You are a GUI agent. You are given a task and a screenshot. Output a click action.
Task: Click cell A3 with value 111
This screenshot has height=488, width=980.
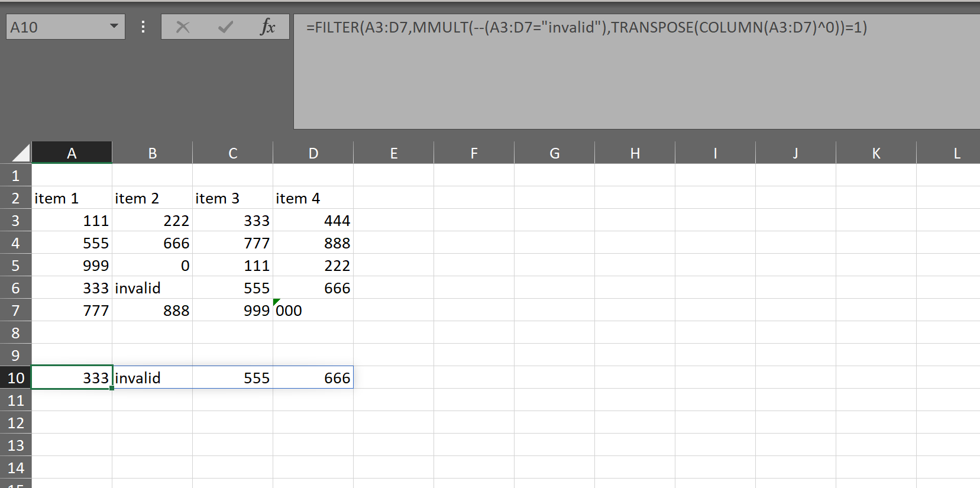(72, 220)
